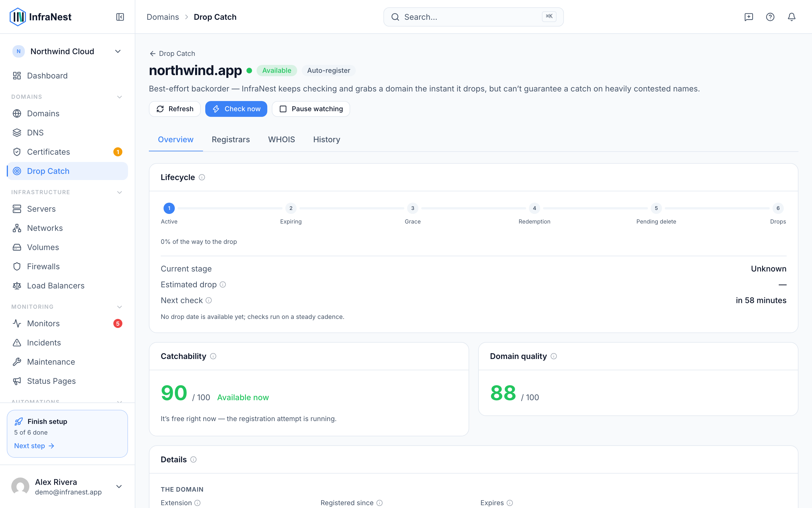Click the Certificates badge showing 1
812x508 pixels.
[118, 152]
